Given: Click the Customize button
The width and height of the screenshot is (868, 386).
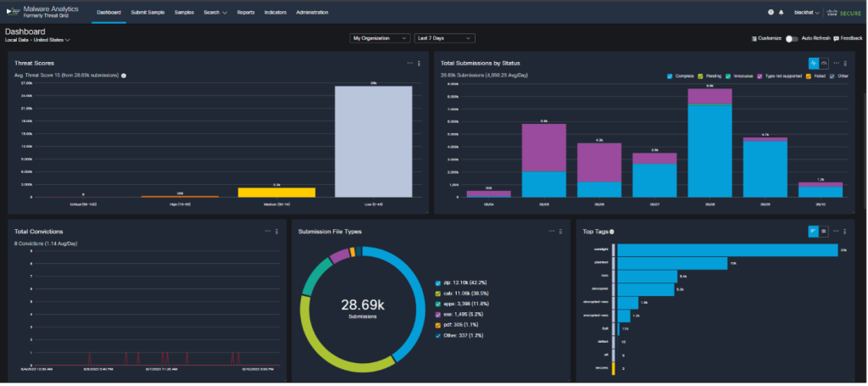Looking at the screenshot, I should tap(766, 39).
